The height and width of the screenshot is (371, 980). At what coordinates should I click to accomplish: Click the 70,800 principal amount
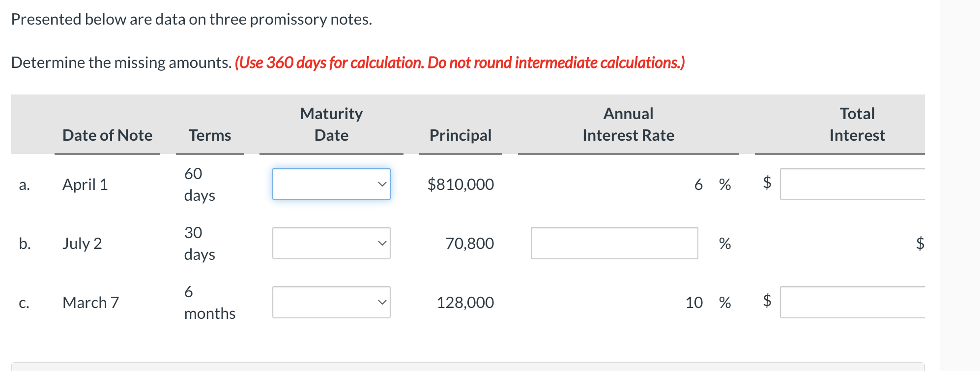(469, 243)
